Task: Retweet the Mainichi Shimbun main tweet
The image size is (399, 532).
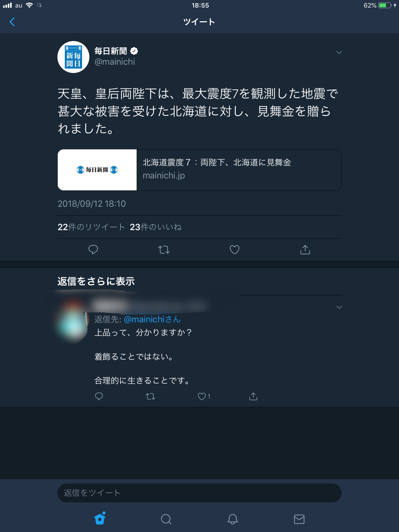Action: [x=164, y=250]
